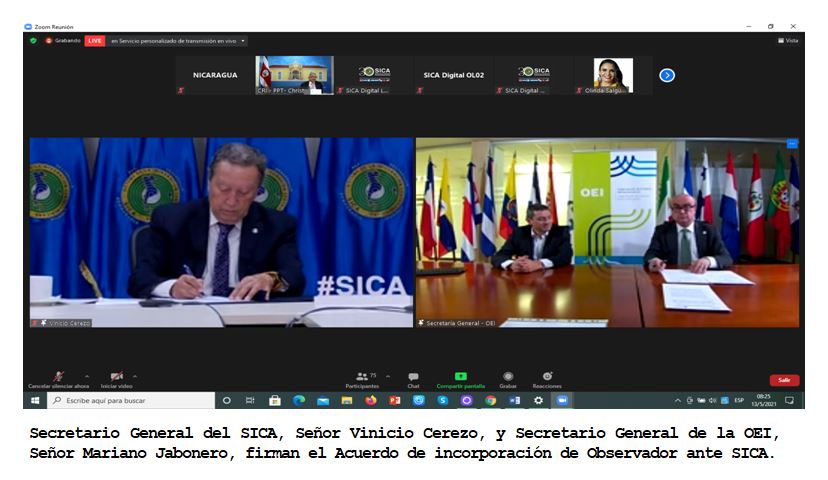Click Compartir pantalla share screen button

tap(460, 380)
